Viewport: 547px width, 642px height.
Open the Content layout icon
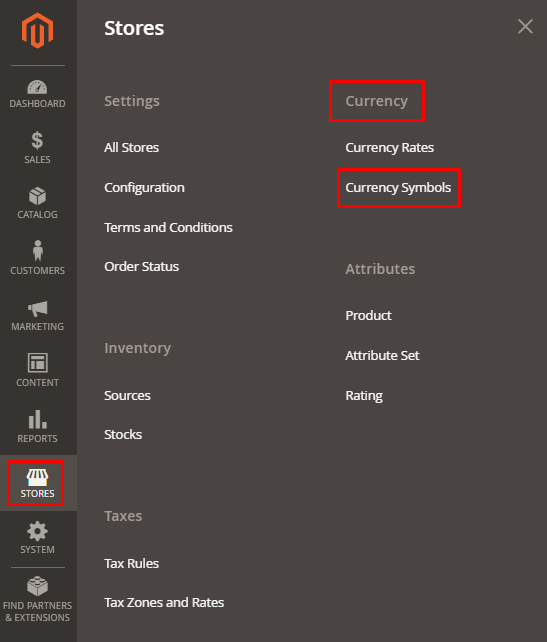[38, 362]
